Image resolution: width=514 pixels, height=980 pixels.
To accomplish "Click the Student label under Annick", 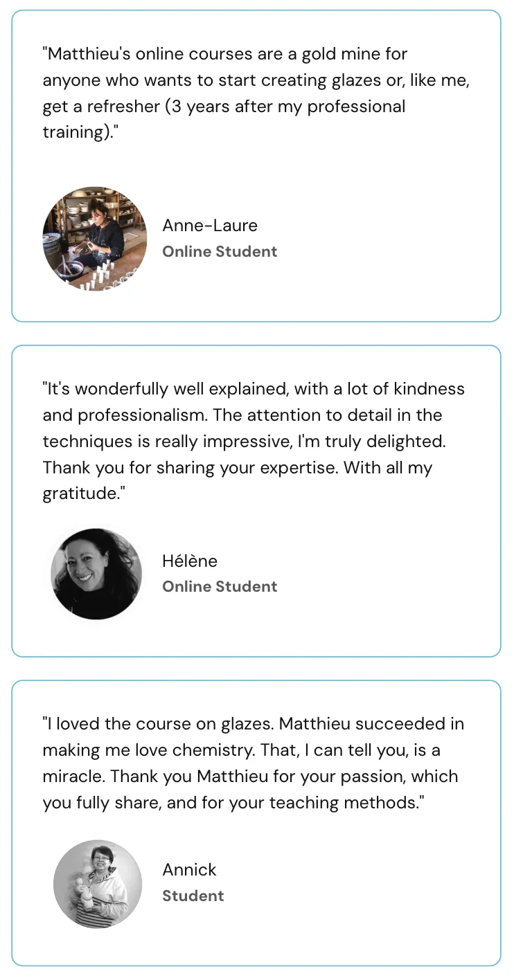I will pyautogui.click(x=193, y=896).
